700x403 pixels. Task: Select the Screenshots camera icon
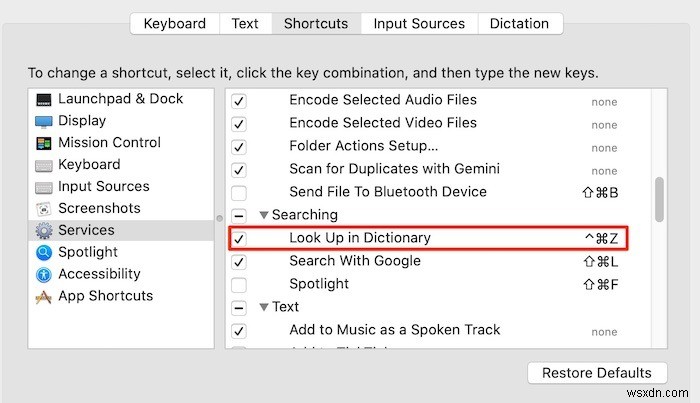click(x=43, y=209)
